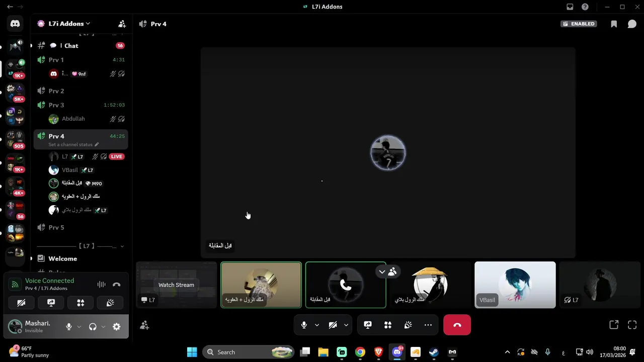644x362 pixels.
Task: Open Mashari user profile panel
Action: click(x=34, y=327)
